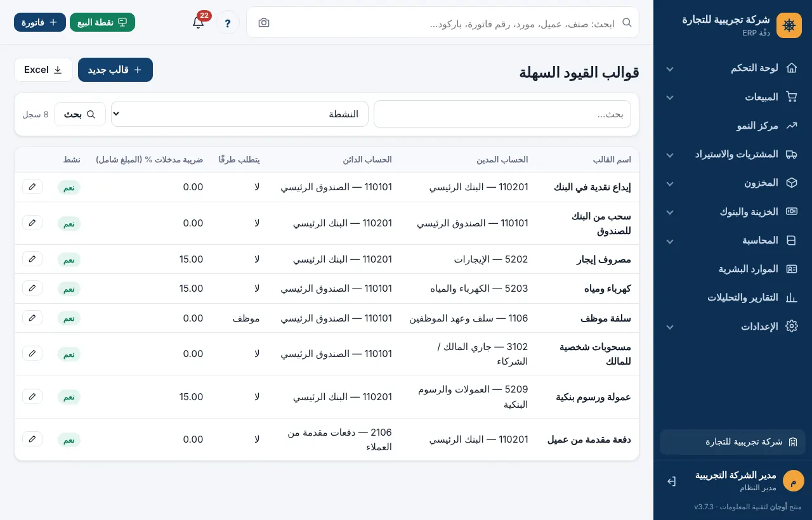Select المخزون in the sidebar menu
The height and width of the screenshot is (520, 812).
point(733,183)
